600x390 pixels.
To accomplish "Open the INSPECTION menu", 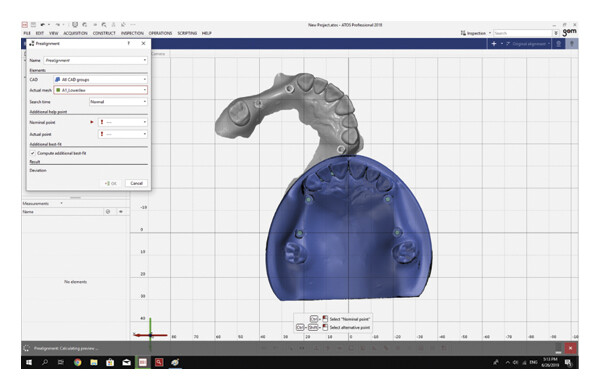I will pyautogui.click(x=132, y=33).
